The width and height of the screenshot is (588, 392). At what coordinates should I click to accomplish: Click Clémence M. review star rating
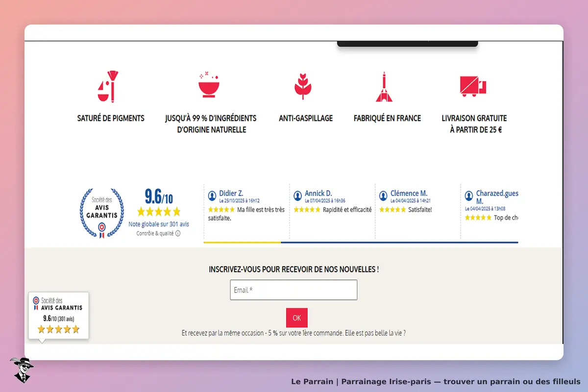coord(392,210)
